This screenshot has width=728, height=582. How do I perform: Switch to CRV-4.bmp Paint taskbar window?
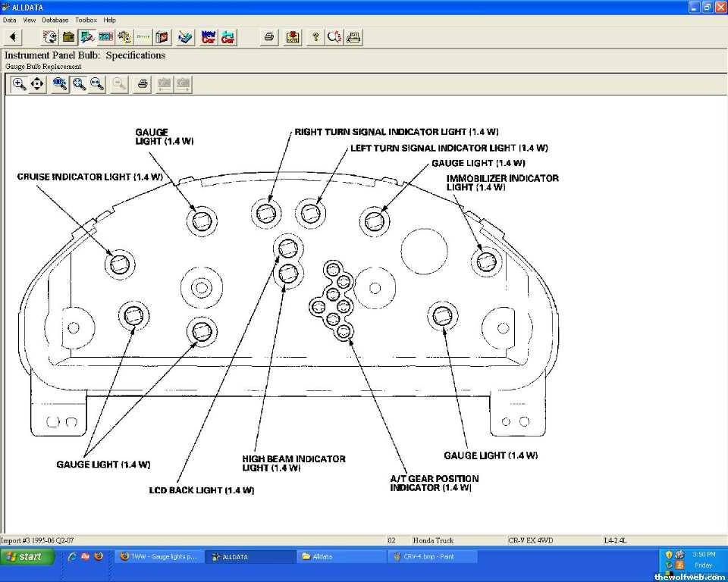432,556
